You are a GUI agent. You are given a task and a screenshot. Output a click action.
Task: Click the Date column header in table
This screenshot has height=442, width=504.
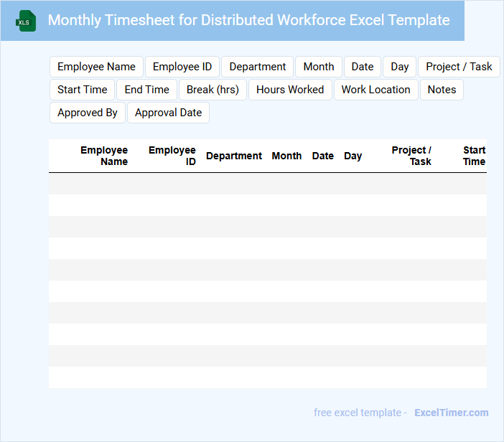tap(322, 156)
